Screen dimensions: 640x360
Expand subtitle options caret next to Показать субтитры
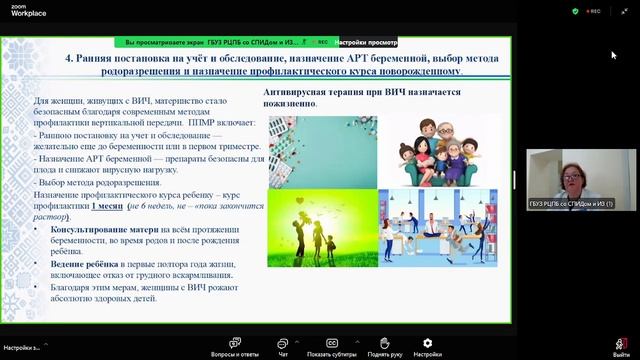tap(357, 342)
